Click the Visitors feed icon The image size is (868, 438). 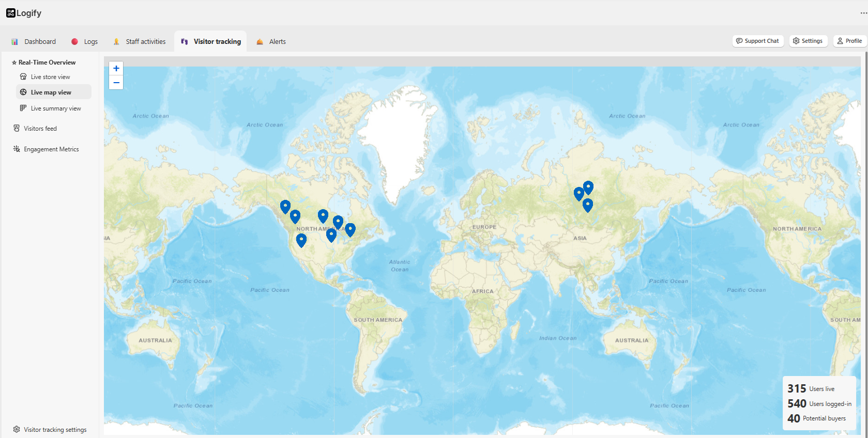point(17,128)
